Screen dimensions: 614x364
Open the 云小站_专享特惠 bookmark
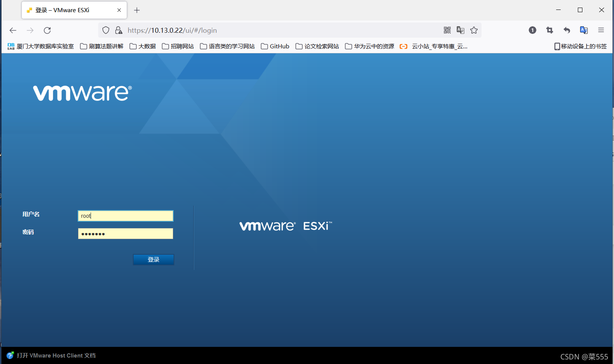click(434, 46)
